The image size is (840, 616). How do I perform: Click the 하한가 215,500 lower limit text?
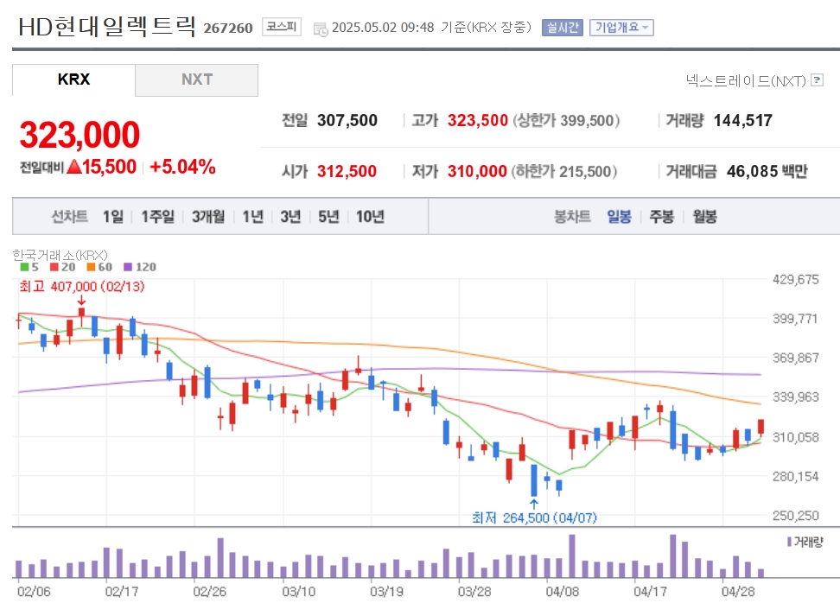pos(564,171)
